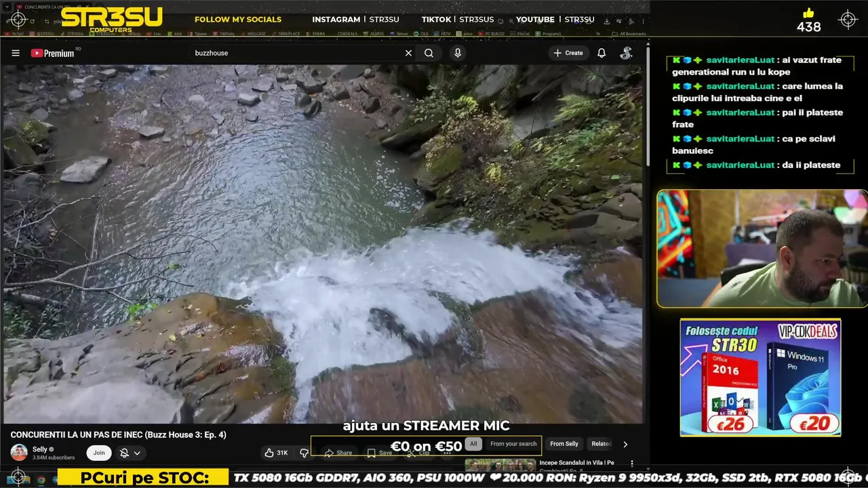Select the From Selly chip

click(x=564, y=444)
